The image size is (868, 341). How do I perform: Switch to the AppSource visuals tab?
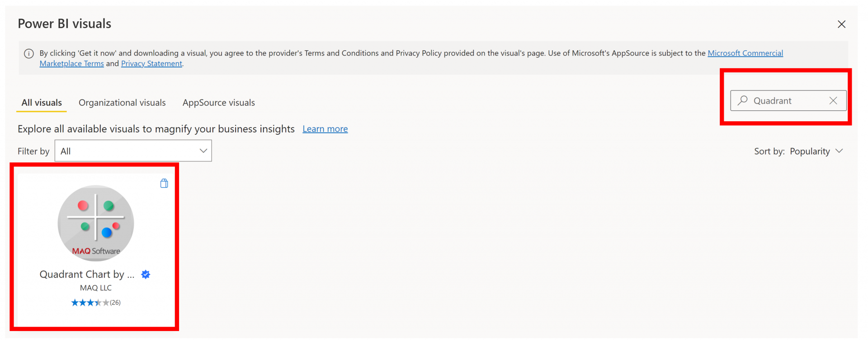click(x=218, y=103)
